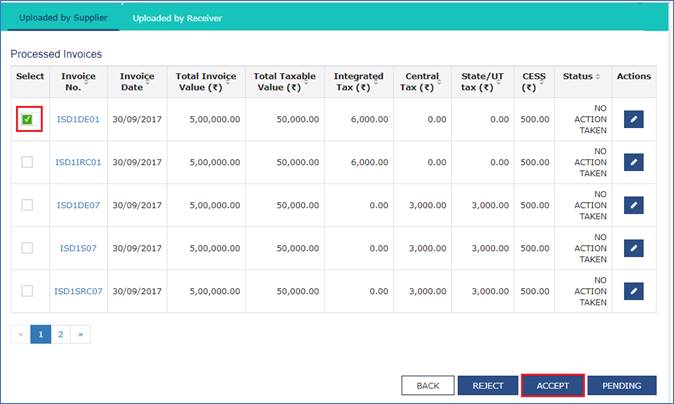Sort by Integrated Tax column
This screenshot has width=674, height=404.
(x=358, y=82)
